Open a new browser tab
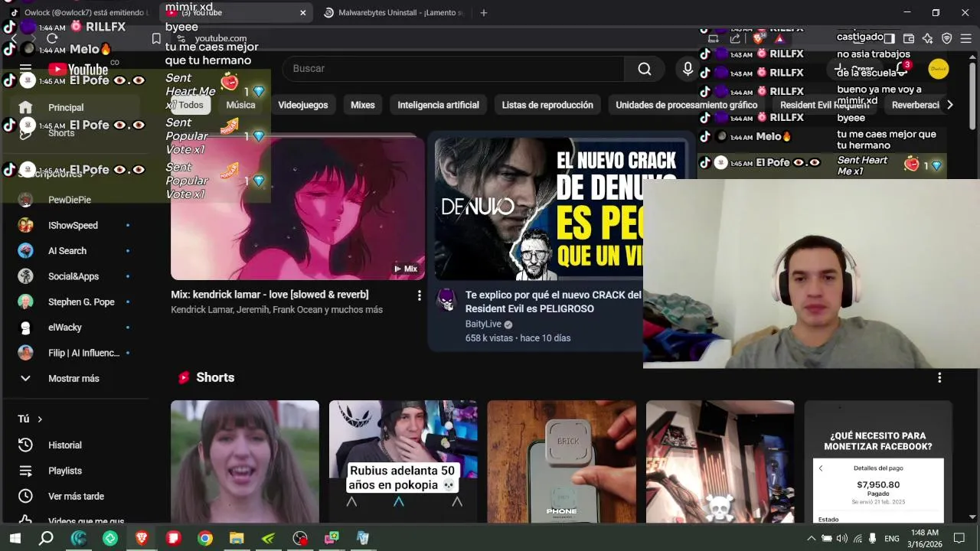This screenshot has width=980, height=551. 483,12
